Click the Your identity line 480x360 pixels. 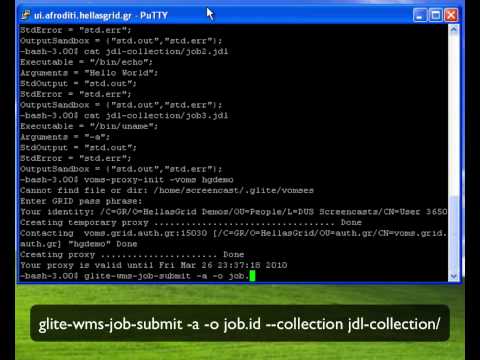(234, 212)
